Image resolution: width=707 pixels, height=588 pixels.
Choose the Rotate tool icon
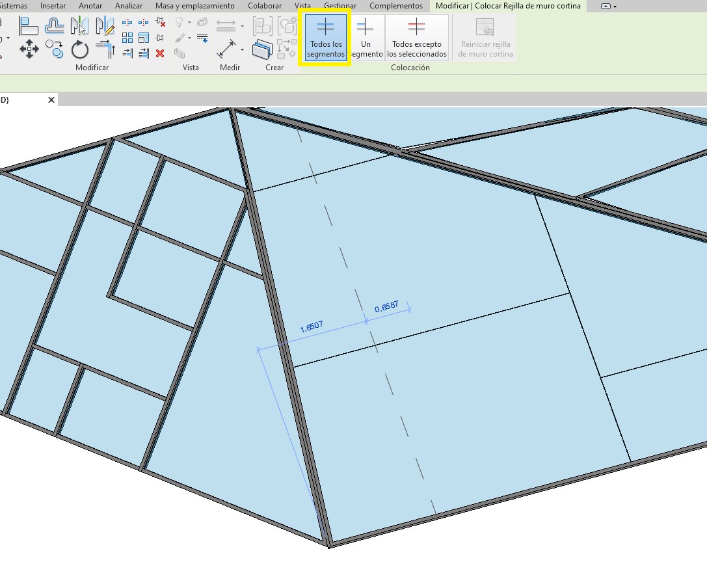point(79,49)
